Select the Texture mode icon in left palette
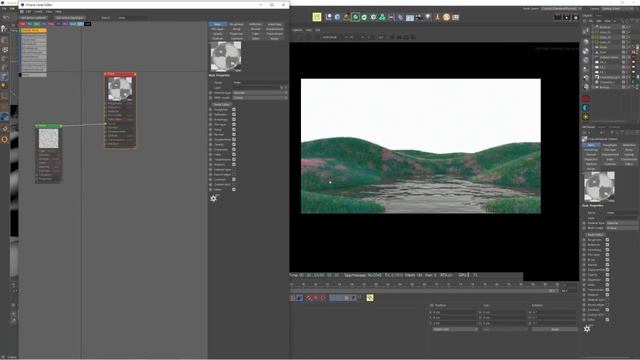 pyautogui.click(x=4, y=50)
